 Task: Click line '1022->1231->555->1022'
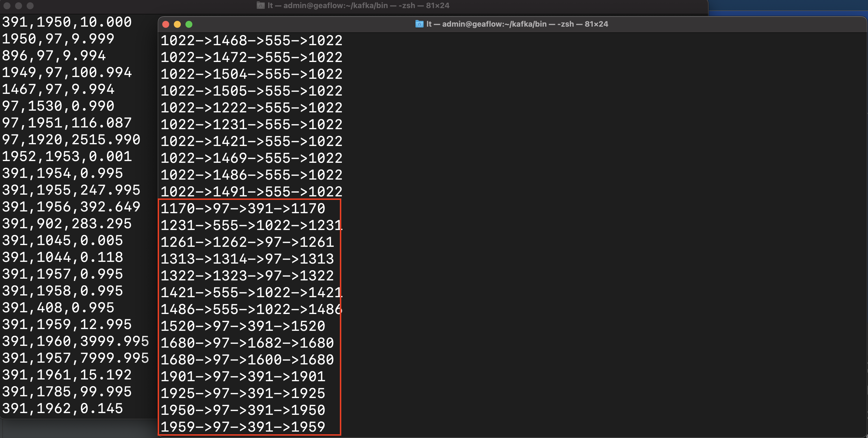[251, 125]
